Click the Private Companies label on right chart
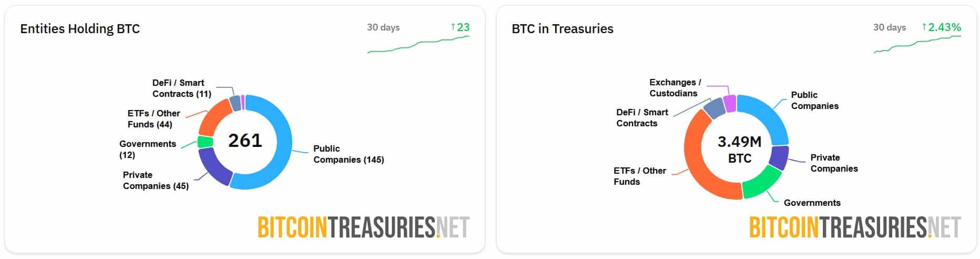The height and width of the screenshot is (259, 980). (x=834, y=163)
